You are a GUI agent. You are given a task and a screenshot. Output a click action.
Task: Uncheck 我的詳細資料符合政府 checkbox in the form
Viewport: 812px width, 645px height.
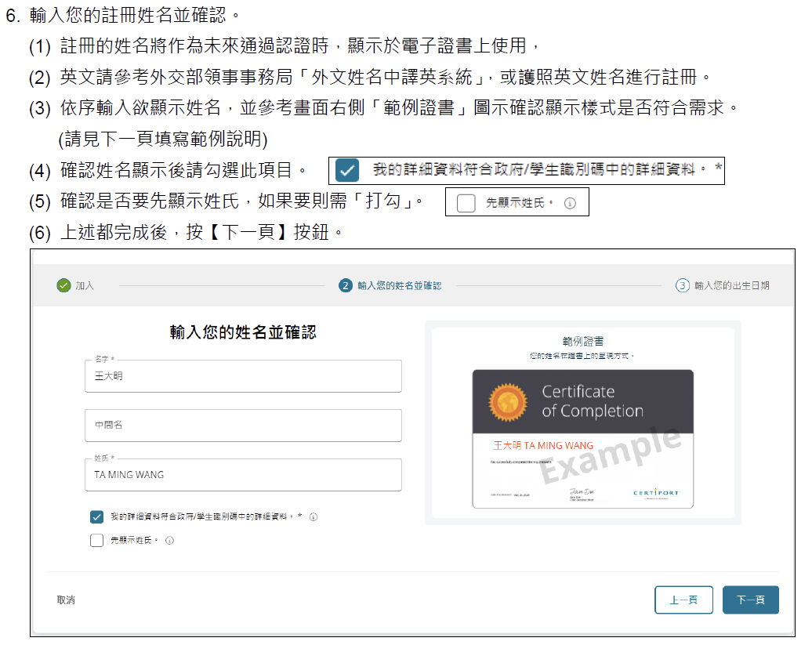point(97,516)
